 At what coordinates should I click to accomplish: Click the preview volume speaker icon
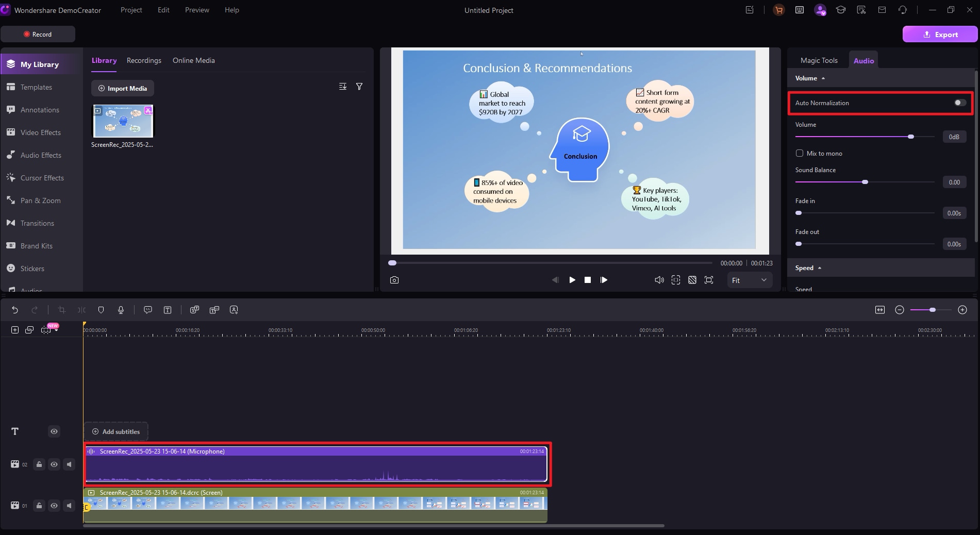coord(659,280)
